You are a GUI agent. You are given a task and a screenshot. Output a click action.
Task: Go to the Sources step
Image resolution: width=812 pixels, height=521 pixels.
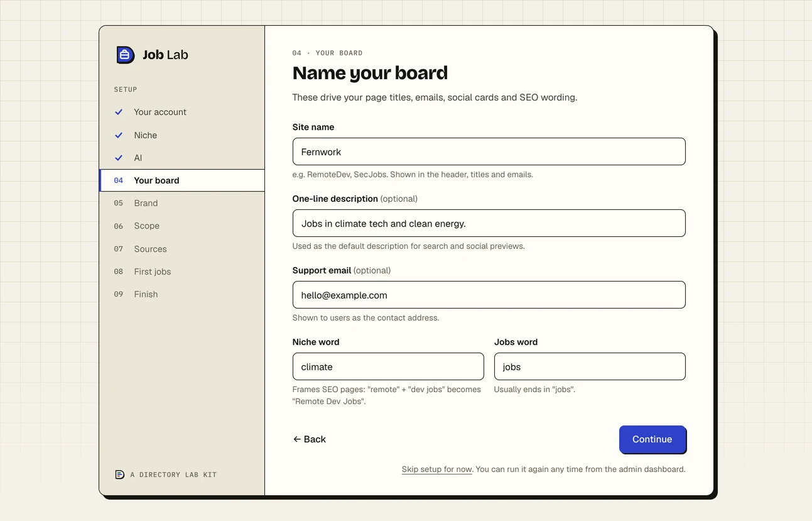click(x=182, y=249)
